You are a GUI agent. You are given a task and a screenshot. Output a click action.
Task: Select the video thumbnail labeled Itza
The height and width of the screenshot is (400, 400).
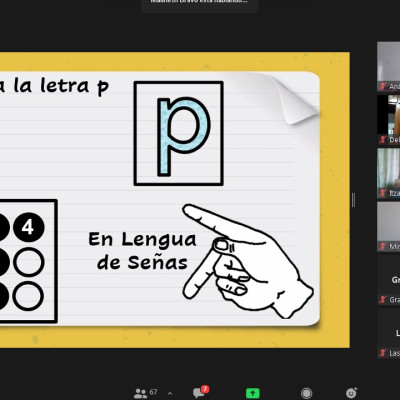pos(389,173)
